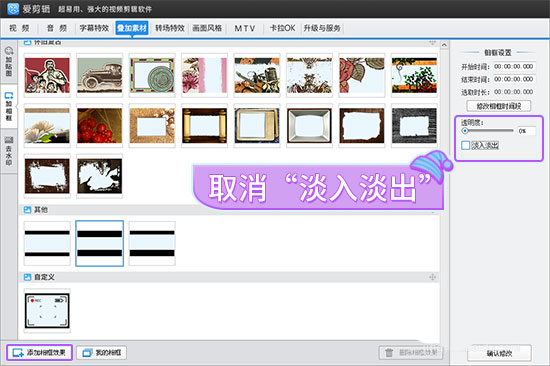Toggle the 淡入淡出 checkbox

pyautogui.click(x=465, y=145)
